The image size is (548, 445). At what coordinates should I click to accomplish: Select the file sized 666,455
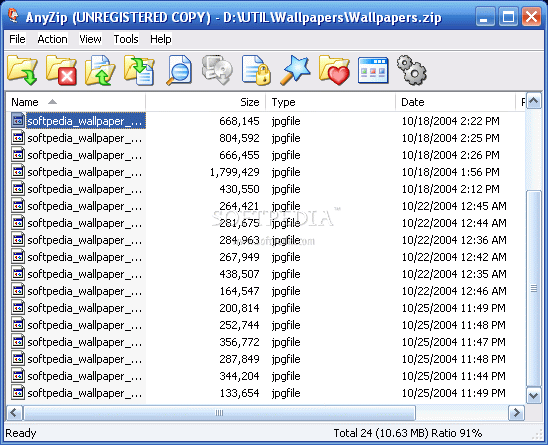pyautogui.click(x=266, y=155)
